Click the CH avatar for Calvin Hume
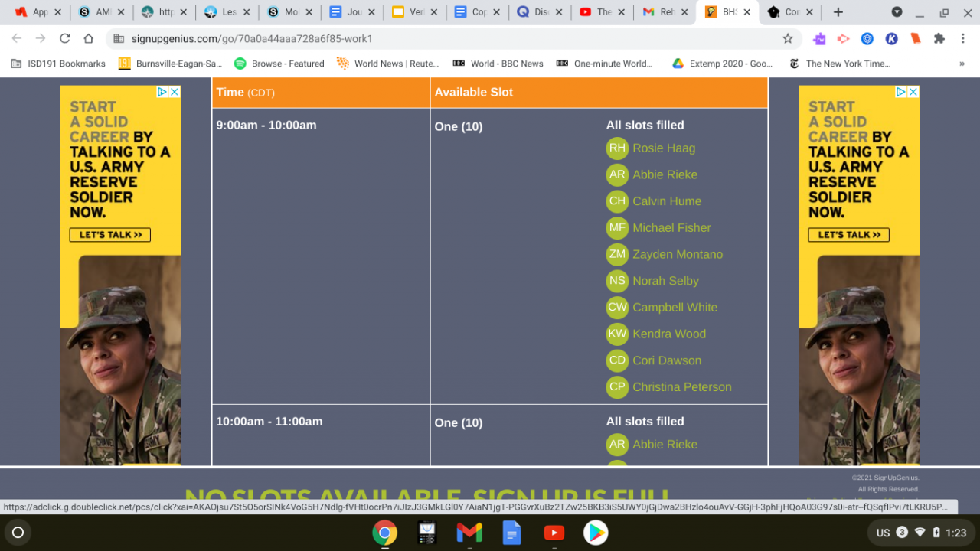The width and height of the screenshot is (980, 551). click(x=617, y=201)
